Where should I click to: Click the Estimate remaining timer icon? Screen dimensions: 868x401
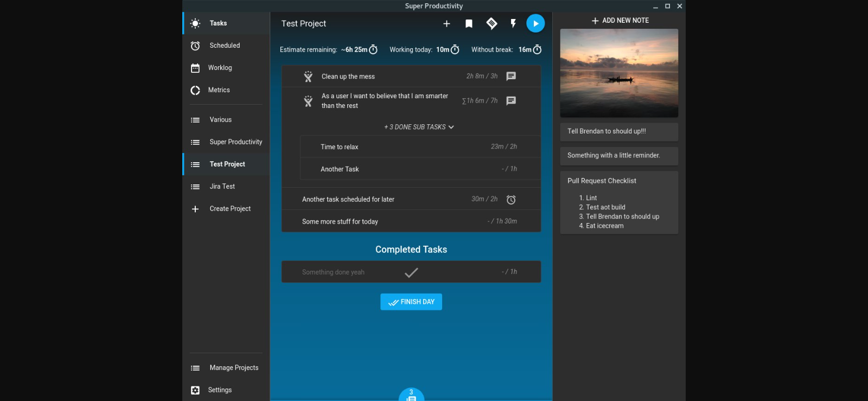coord(373,50)
